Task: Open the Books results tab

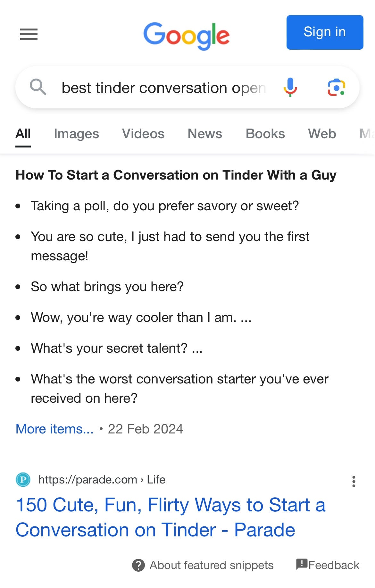Action: pyautogui.click(x=264, y=134)
